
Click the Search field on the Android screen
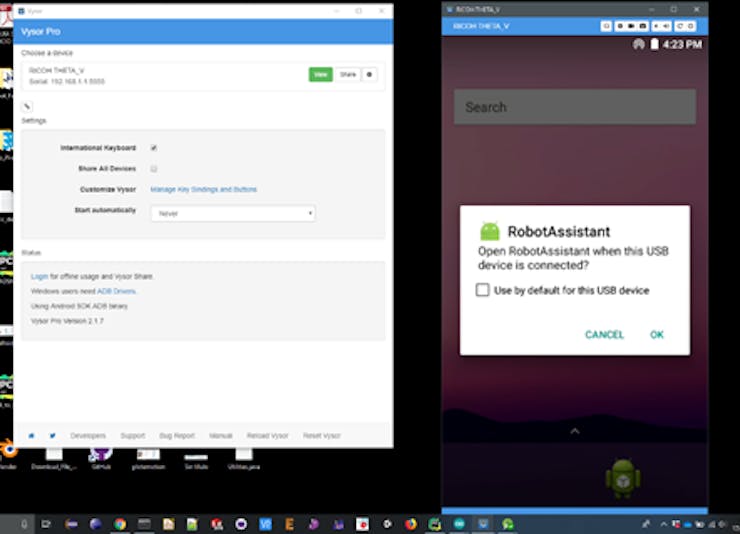pyautogui.click(x=575, y=107)
